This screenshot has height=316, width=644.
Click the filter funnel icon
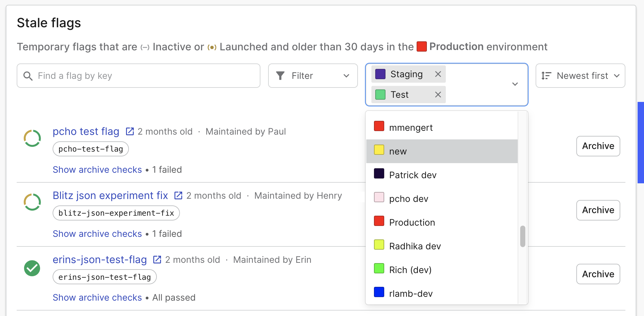(x=281, y=76)
